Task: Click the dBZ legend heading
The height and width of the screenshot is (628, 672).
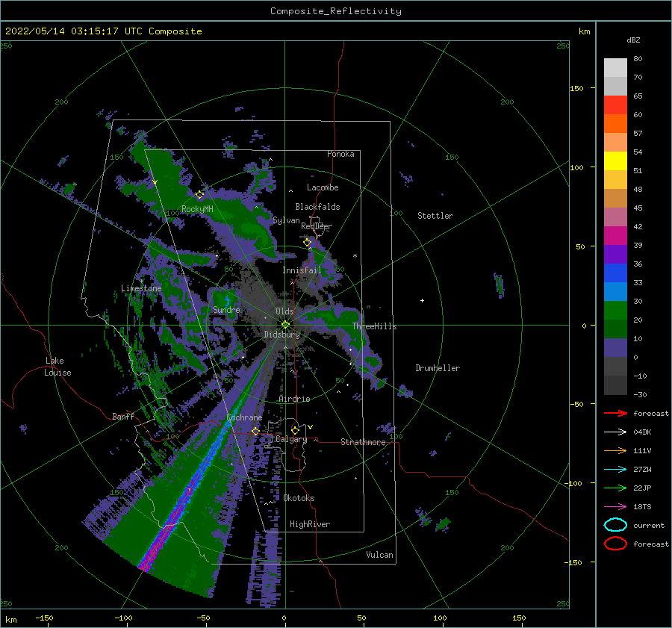Action: tap(633, 40)
